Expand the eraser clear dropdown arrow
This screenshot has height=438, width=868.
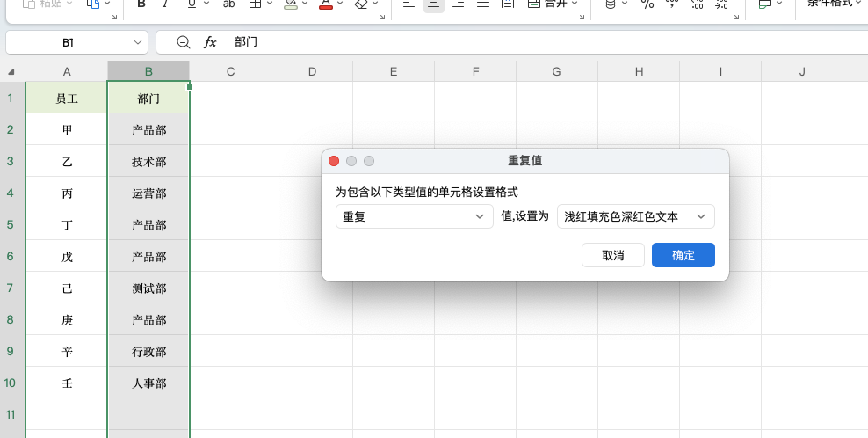point(376,4)
